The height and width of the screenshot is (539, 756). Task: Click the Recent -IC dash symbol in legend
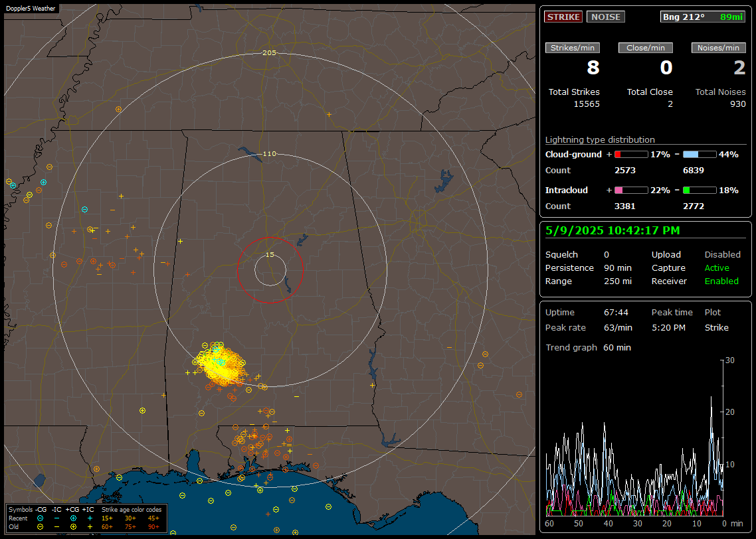tap(57, 518)
